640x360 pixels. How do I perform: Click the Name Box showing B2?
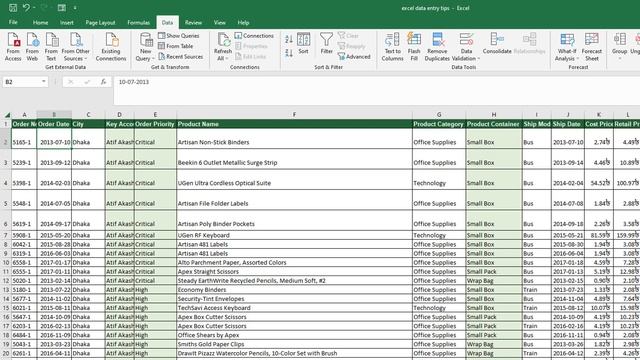point(22,82)
